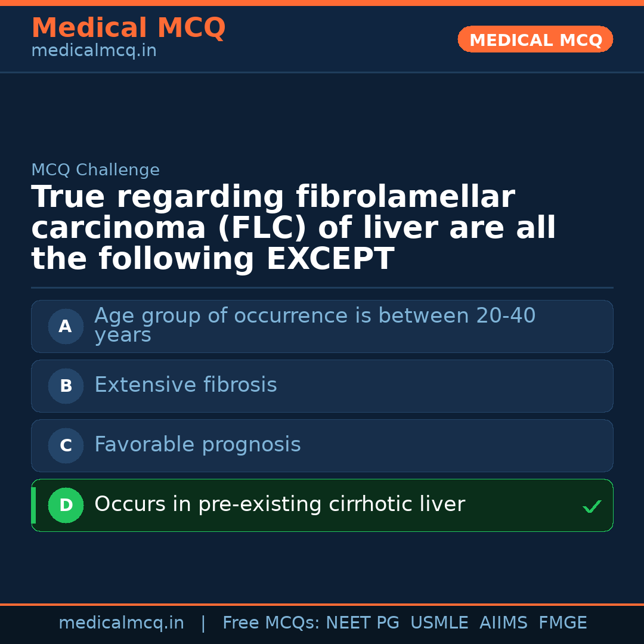Click the orange 'Medical MCQ' header title
The height and width of the screenshot is (644, 644).
click(x=128, y=28)
